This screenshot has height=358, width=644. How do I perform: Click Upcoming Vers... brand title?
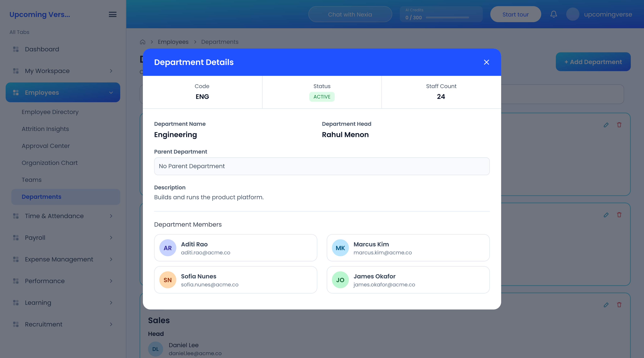click(40, 14)
